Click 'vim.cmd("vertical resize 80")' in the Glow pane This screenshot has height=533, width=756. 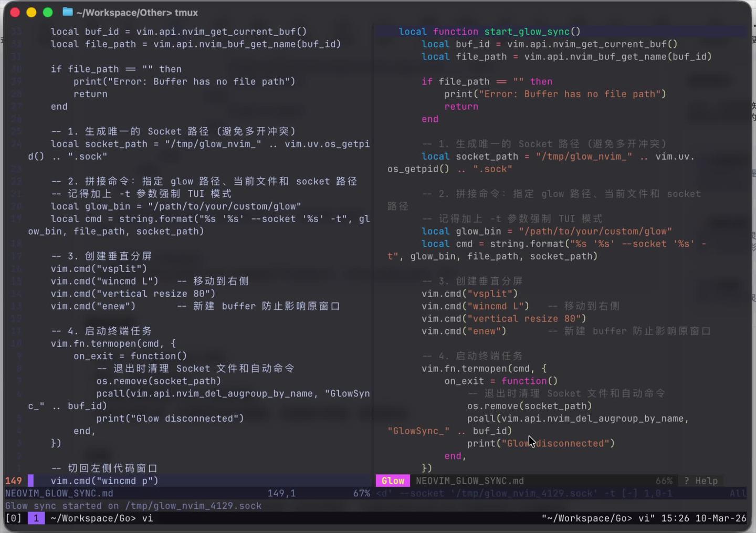tap(504, 319)
